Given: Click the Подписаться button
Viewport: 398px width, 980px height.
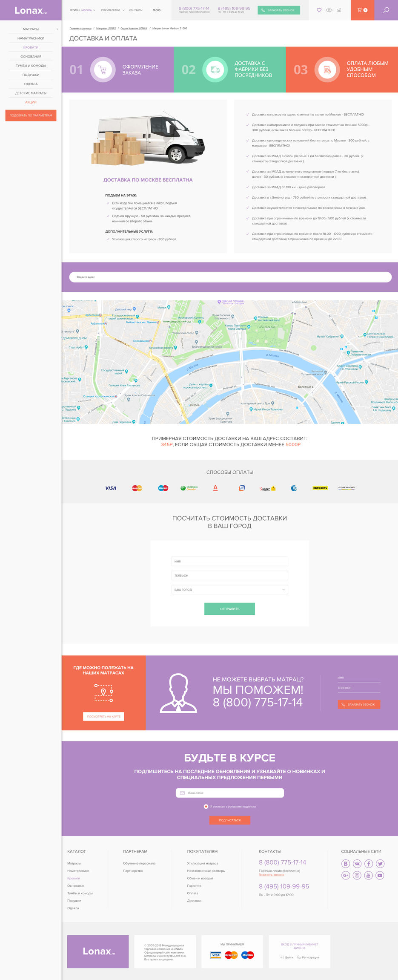Looking at the screenshot, I should click(x=230, y=820).
